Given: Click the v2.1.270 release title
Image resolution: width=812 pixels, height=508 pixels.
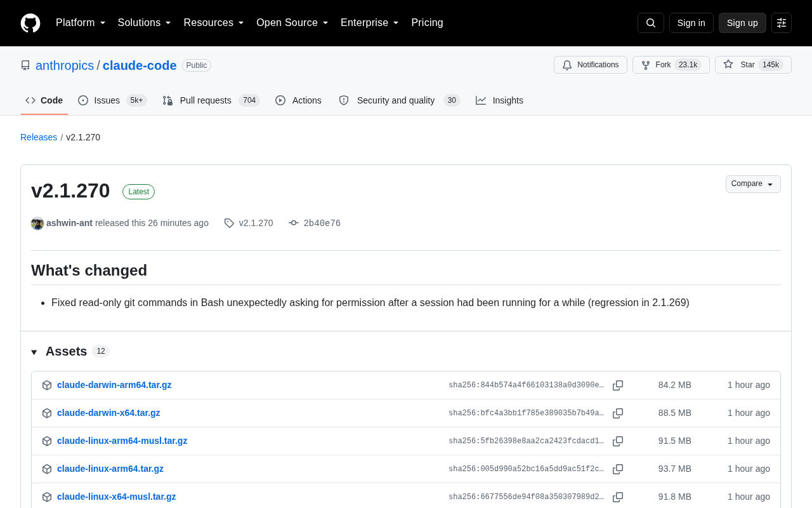Looking at the screenshot, I should coord(70,190).
